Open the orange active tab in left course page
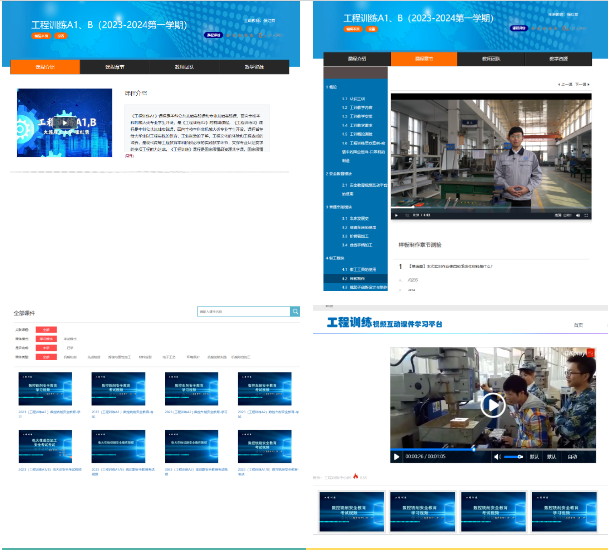 46,67
